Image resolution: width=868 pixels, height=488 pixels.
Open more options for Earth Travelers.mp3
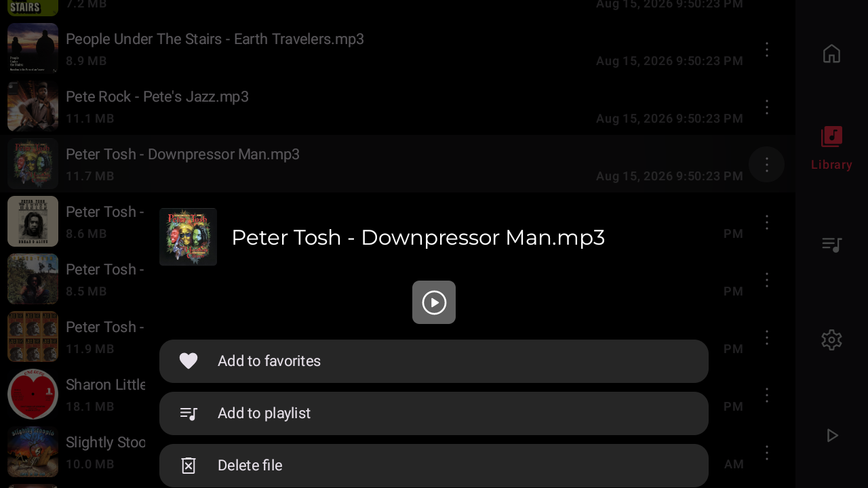coord(767,49)
